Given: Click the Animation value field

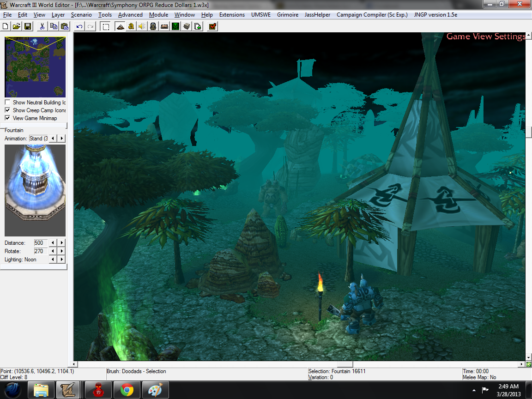Looking at the screenshot, I should [38, 139].
